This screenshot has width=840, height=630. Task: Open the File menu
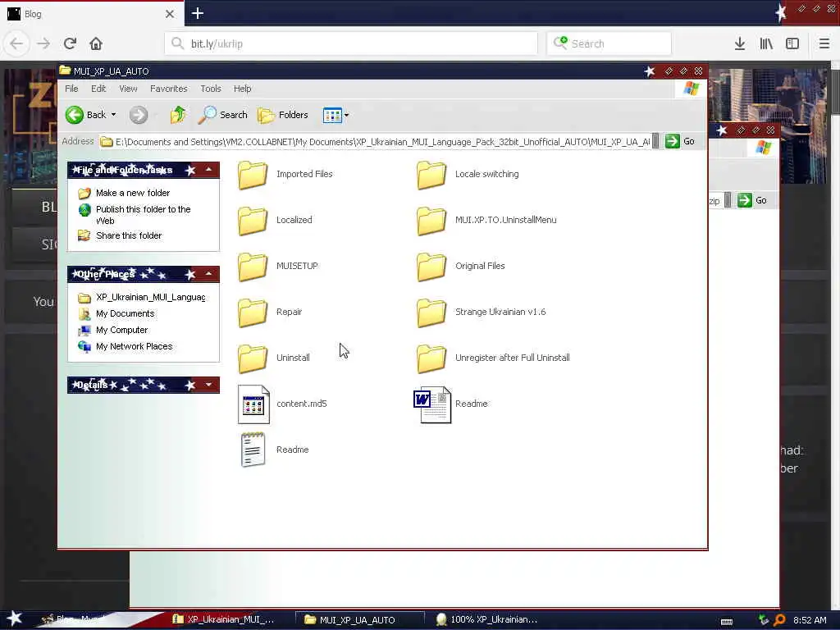pyautogui.click(x=71, y=89)
